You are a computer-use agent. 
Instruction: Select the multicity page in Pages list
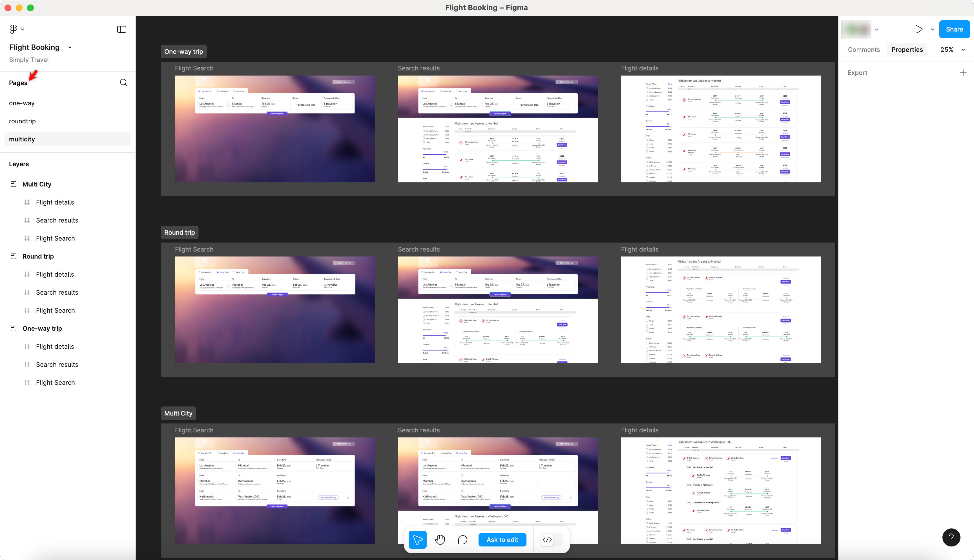21,139
